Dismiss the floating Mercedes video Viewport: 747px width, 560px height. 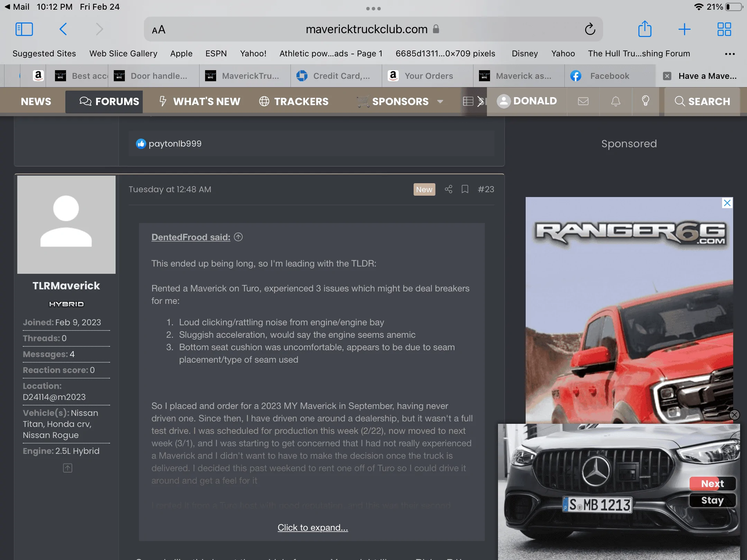point(735,414)
